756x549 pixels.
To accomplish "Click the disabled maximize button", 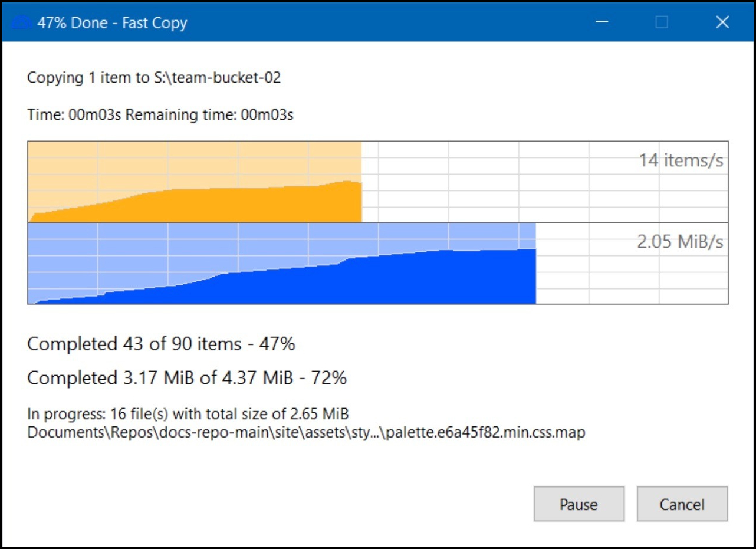I will click(662, 22).
